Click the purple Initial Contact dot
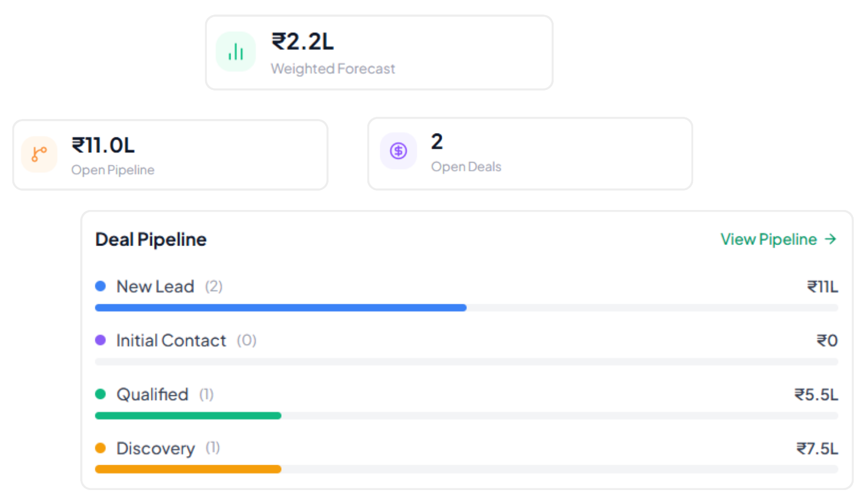The height and width of the screenshot is (504, 866). (100, 340)
